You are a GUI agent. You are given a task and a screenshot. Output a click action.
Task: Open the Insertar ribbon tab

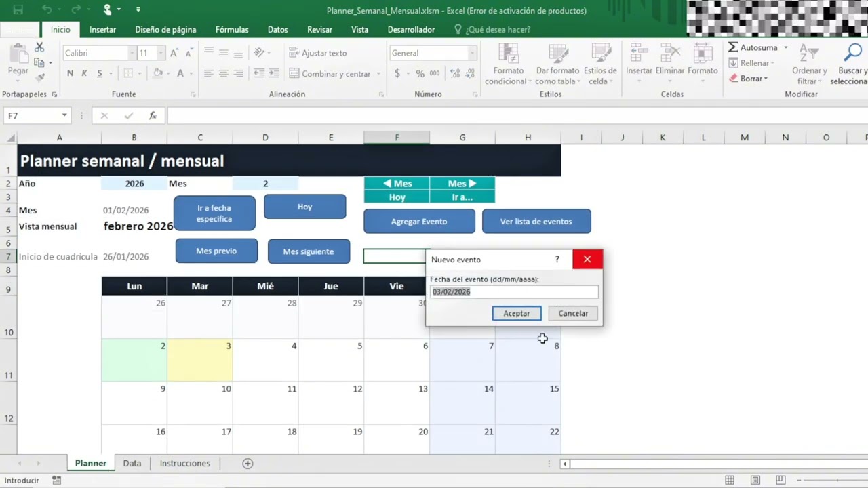click(x=102, y=29)
